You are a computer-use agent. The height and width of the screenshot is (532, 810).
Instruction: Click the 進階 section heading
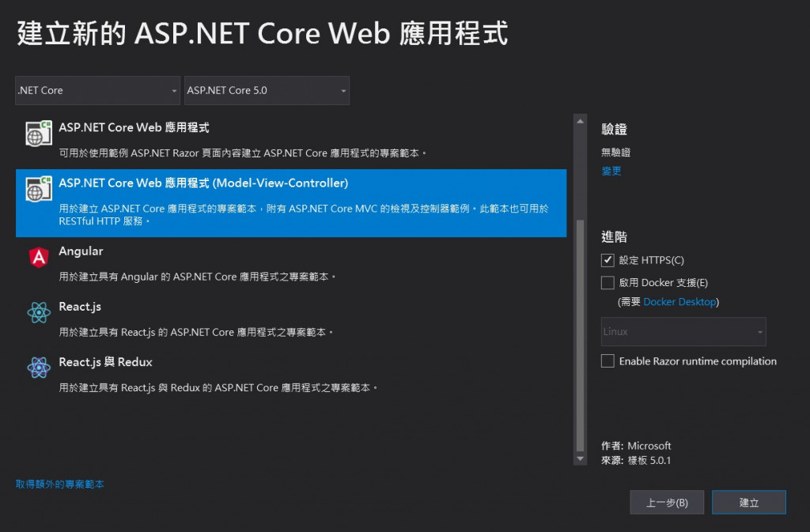point(614,237)
